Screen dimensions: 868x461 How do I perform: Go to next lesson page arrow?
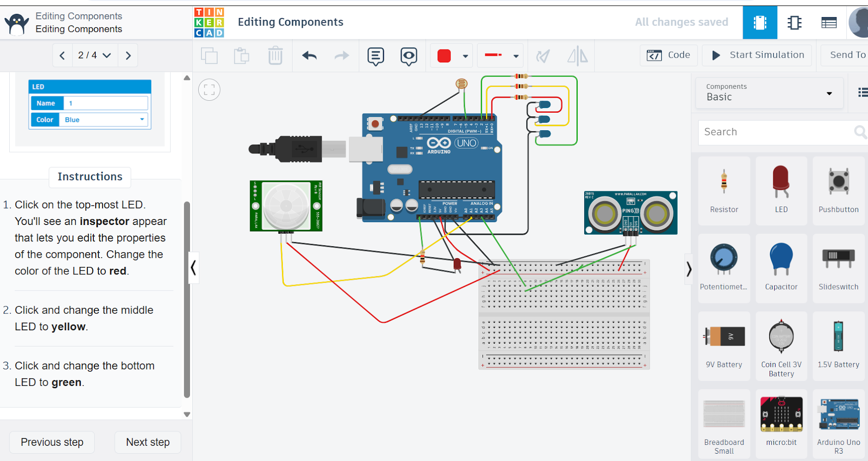click(128, 55)
